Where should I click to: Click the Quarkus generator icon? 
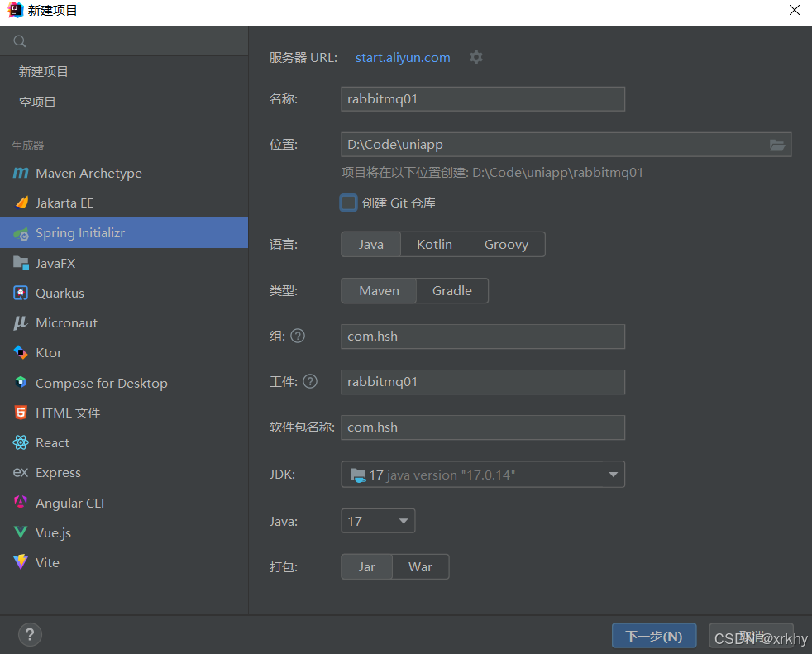[20, 293]
